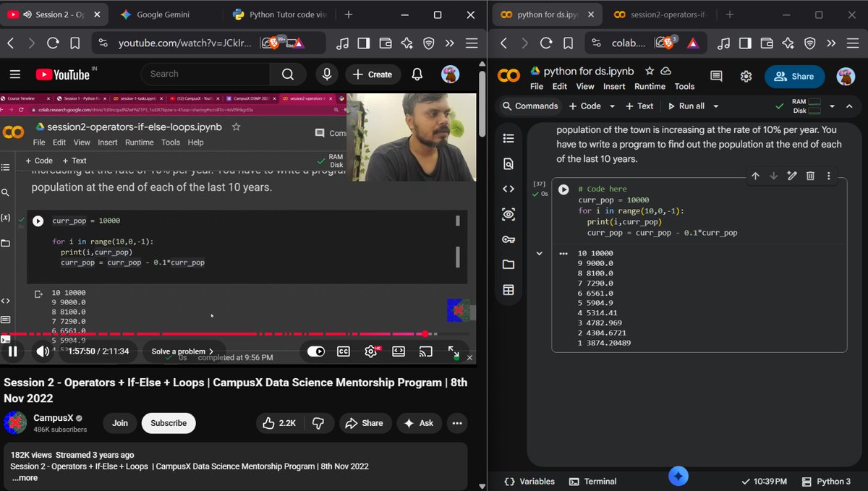Focus the YouTube Search box
This screenshot has width=868, height=491.
click(x=205, y=74)
